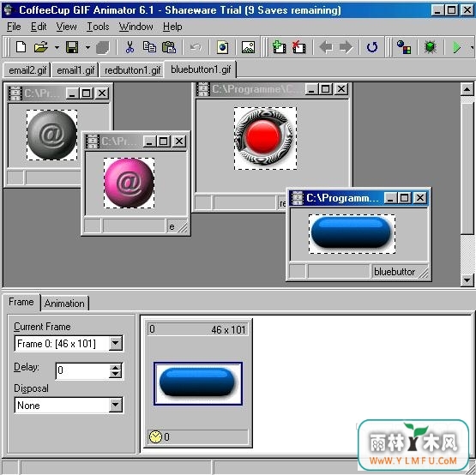Click the Copy icon
Image resolution: width=476 pixels, height=475 pixels.
(x=149, y=47)
